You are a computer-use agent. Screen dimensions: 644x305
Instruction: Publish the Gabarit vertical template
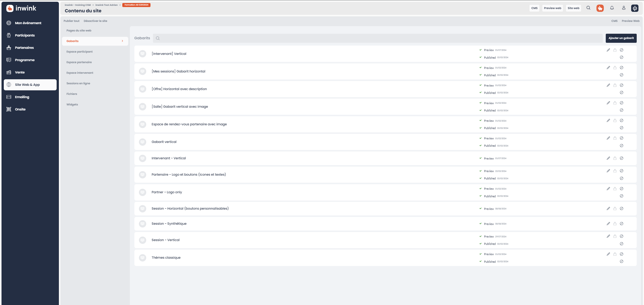tap(615, 138)
